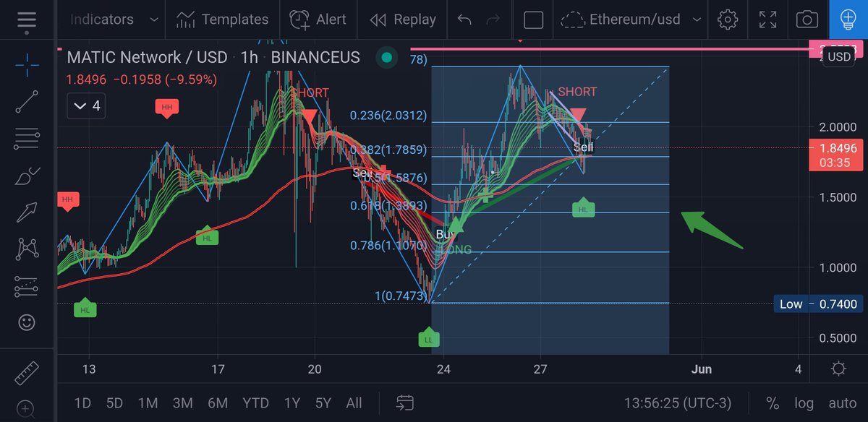Open the layout selection square icon
This screenshot has height=422, width=868.
(533, 20)
